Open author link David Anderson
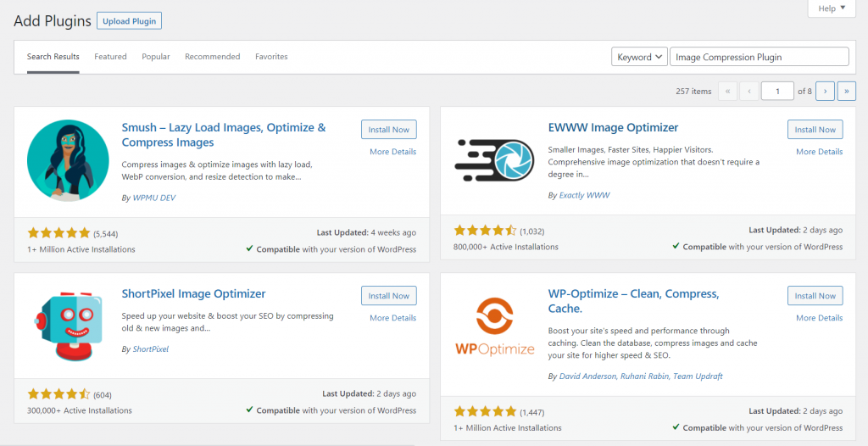868x446 pixels. pyautogui.click(x=587, y=376)
